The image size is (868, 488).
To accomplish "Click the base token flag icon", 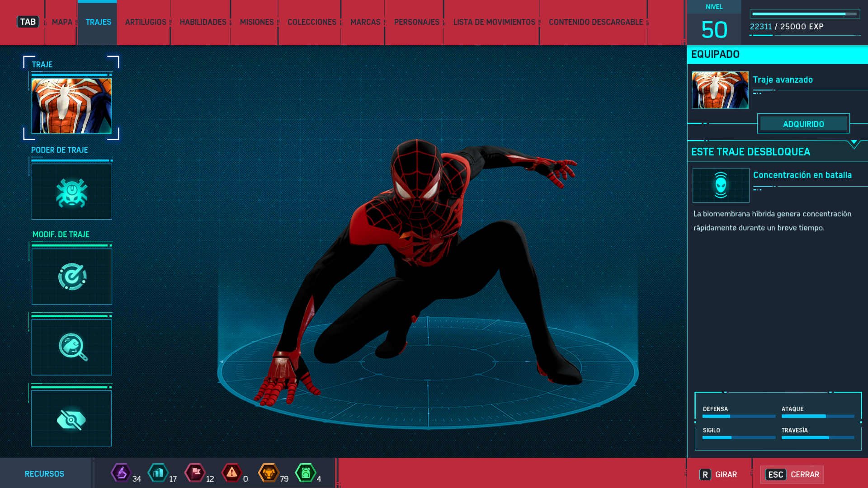I will point(195,473).
